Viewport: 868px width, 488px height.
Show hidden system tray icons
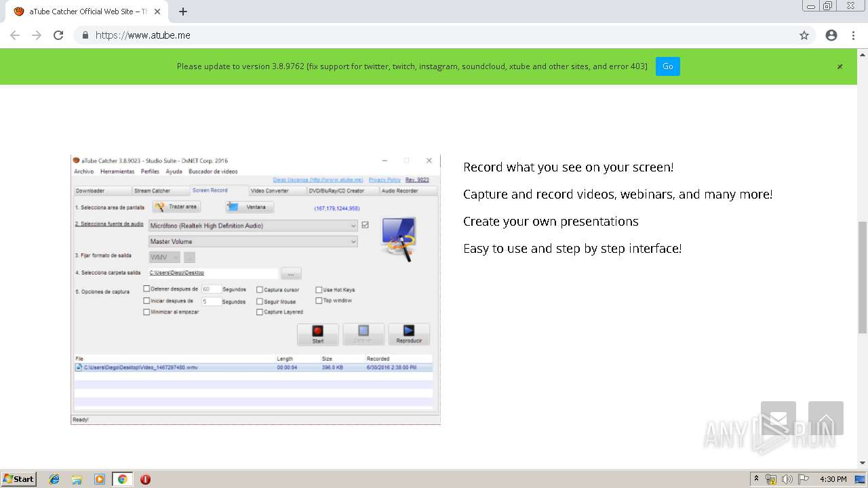[756, 479]
